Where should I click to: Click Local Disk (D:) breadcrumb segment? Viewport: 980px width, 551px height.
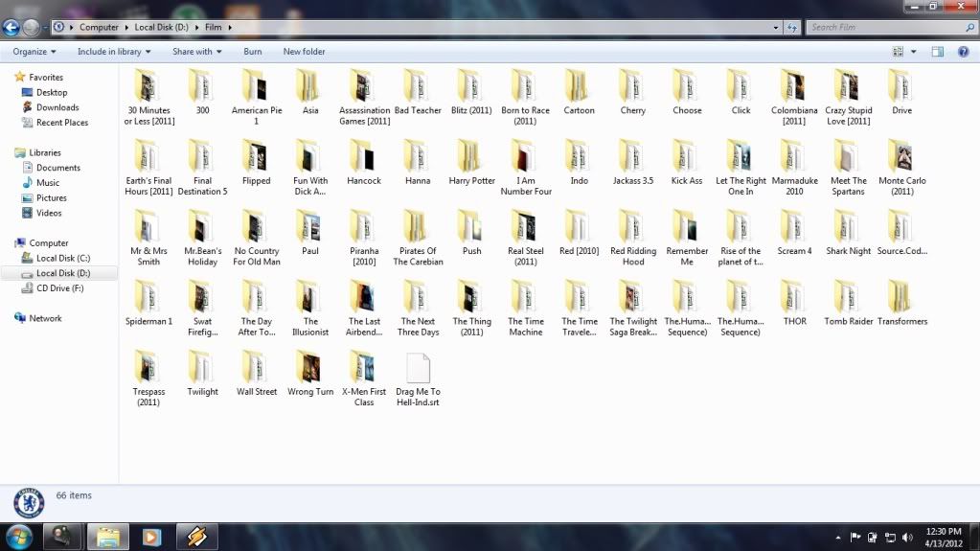pyautogui.click(x=161, y=27)
